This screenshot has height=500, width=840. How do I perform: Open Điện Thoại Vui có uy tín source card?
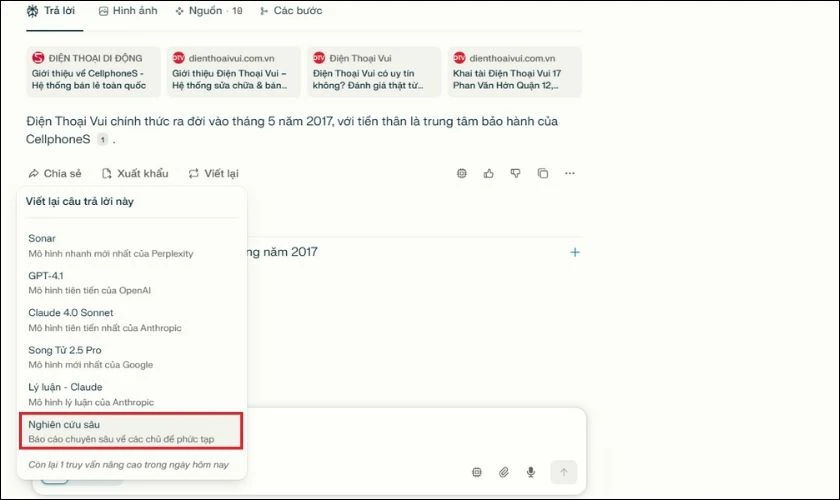tap(374, 72)
